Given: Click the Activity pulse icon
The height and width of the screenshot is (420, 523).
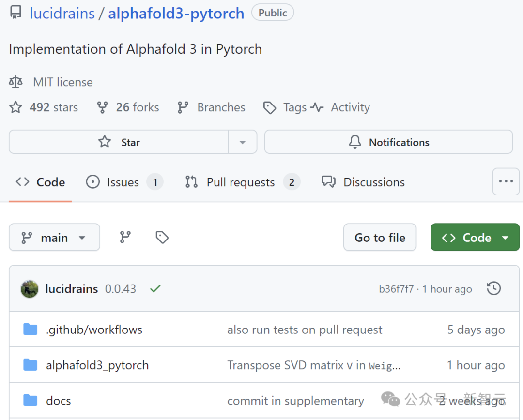Looking at the screenshot, I should coord(317,107).
